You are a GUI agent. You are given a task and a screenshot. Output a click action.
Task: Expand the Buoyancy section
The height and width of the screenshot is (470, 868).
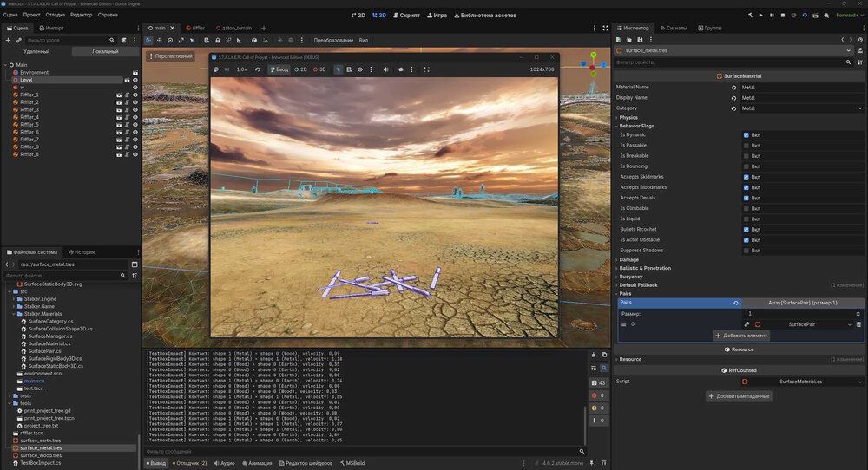click(630, 277)
